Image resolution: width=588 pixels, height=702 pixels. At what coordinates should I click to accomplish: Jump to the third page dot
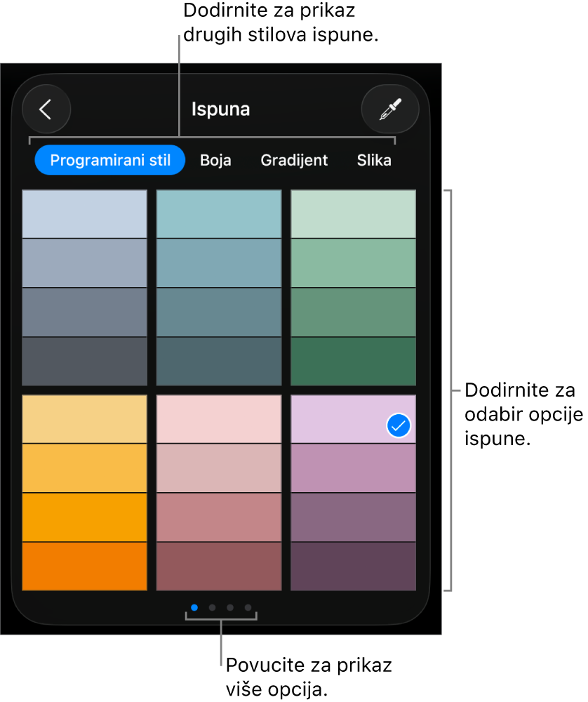tap(230, 607)
